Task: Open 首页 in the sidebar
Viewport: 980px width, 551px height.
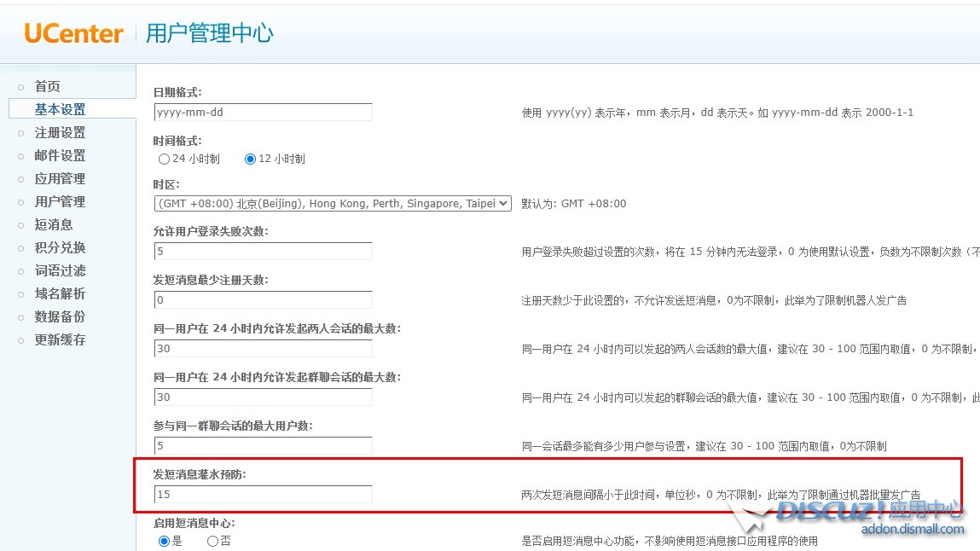Action: click(47, 87)
